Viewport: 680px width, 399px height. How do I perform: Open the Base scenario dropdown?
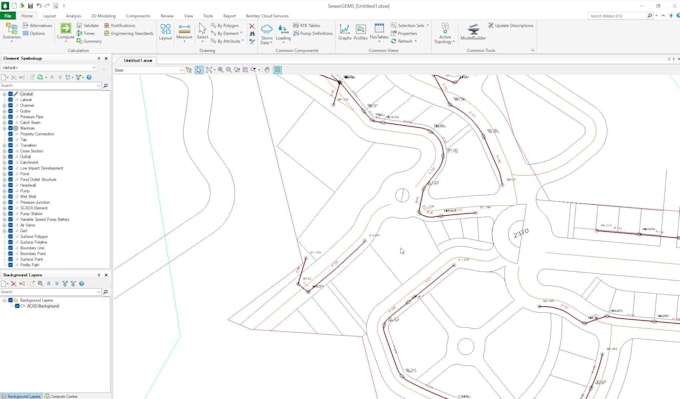(x=149, y=70)
